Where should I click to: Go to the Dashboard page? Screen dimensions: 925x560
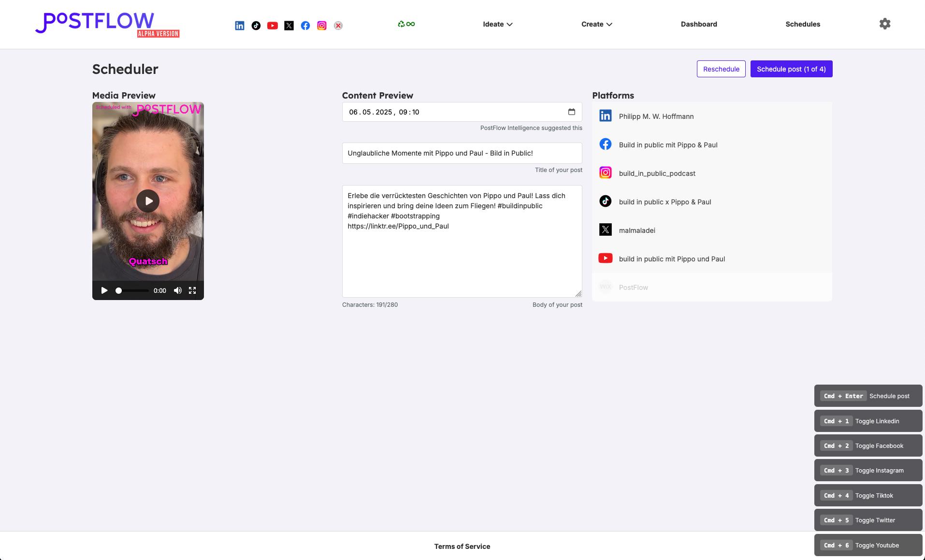(699, 24)
